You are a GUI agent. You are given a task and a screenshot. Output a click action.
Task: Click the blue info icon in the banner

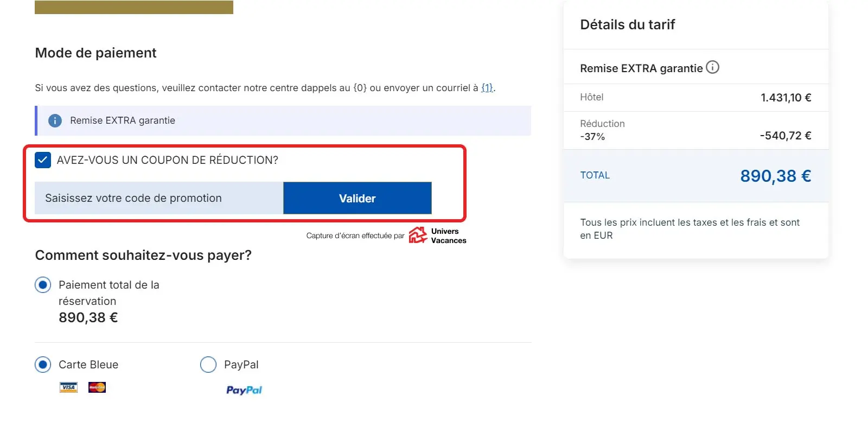[x=55, y=120]
